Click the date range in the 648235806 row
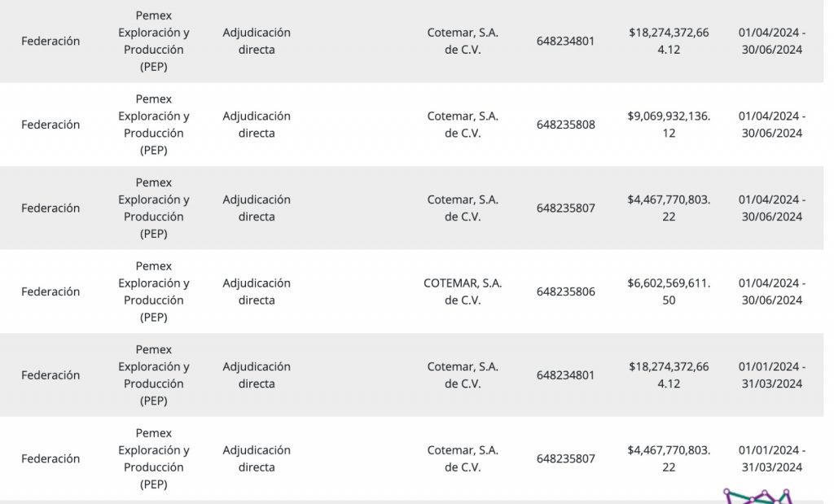Screen dimensions: 834x504 [771, 291]
